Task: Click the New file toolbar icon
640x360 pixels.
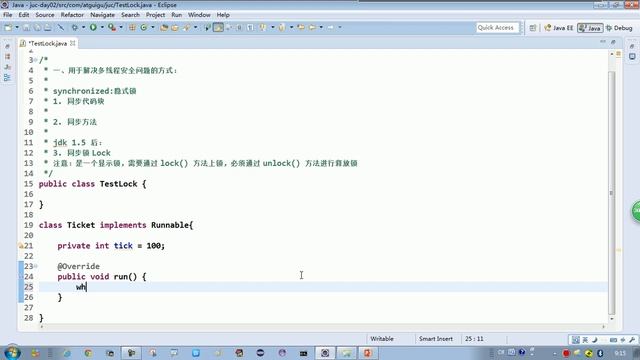Action: pos(8,27)
